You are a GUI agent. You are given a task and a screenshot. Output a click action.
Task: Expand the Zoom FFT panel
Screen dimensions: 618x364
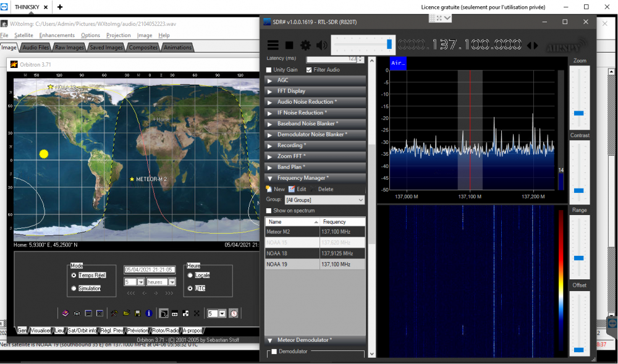point(315,156)
